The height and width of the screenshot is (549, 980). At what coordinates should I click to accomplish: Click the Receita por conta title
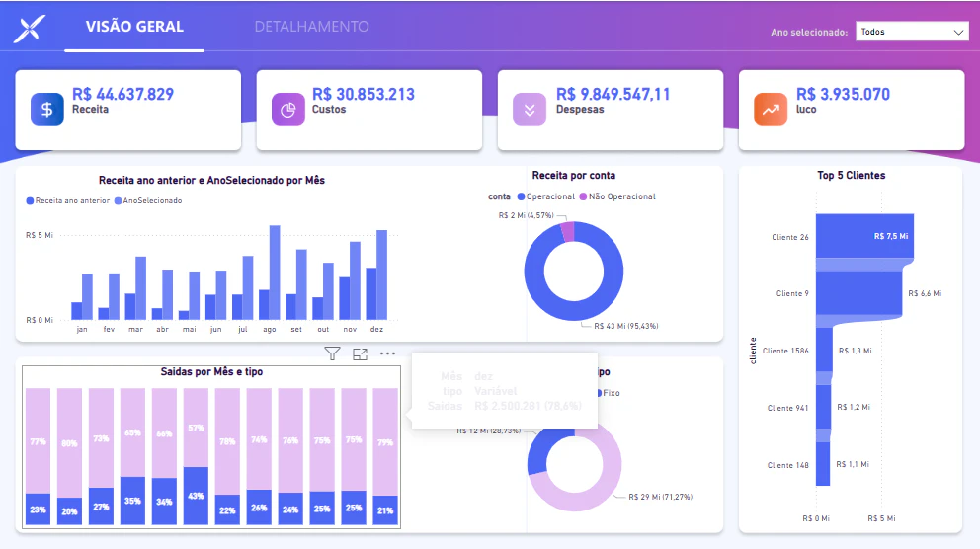tap(574, 176)
